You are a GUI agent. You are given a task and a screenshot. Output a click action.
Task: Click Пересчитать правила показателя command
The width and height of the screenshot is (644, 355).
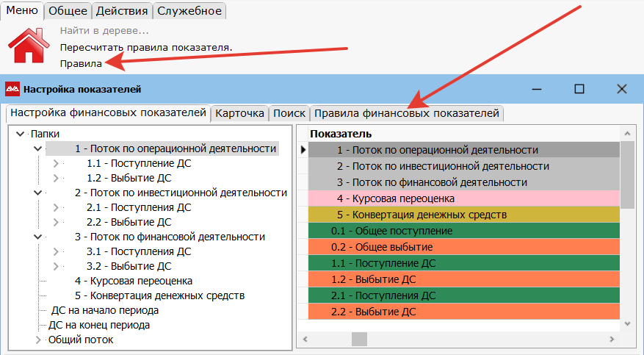[146, 48]
